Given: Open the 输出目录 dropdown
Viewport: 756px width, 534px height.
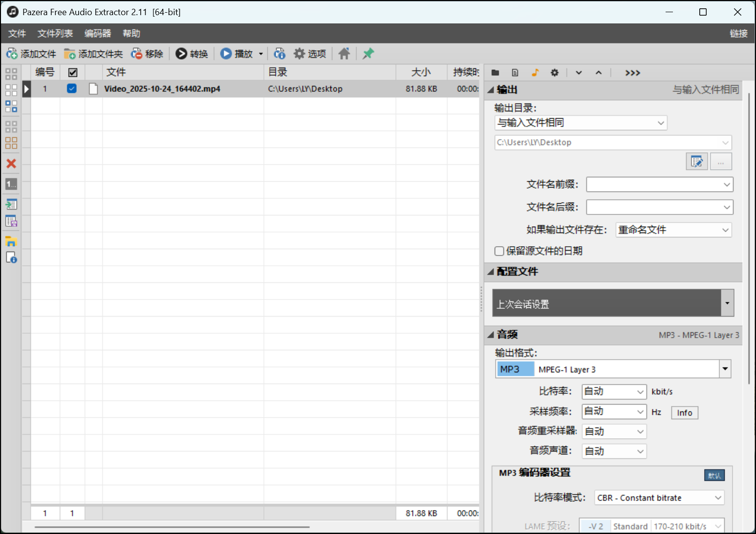Looking at the screenshot, I should pyautogui.click(x=581, y=123).
